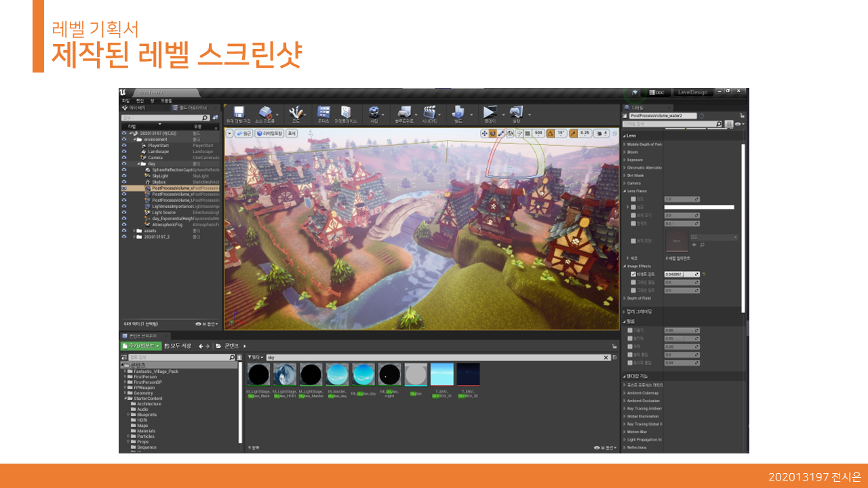Screen dimensions: 868x488
Task: Toggle grid snapping icon next to 500
Action: pos(527,134)
